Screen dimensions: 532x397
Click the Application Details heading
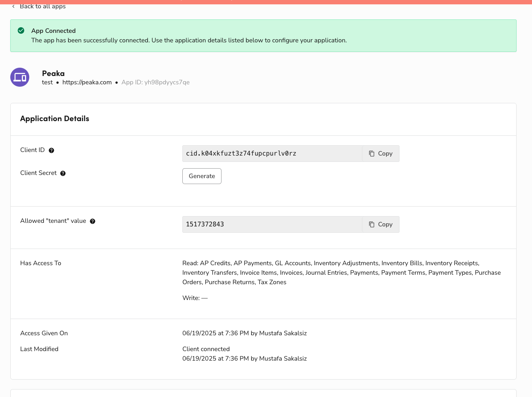point(55,119)
